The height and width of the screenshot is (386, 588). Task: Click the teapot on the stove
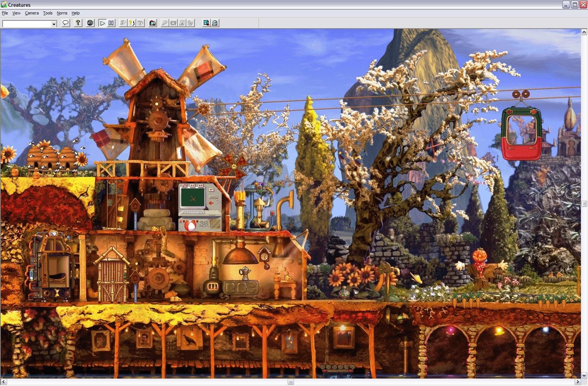[245, 273]
